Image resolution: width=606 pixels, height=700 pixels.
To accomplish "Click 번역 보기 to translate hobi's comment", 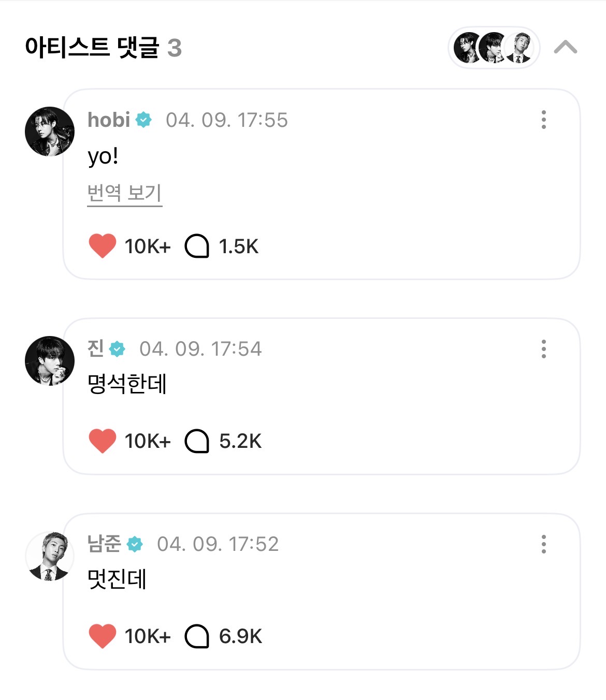I will [x=124, y=193].
